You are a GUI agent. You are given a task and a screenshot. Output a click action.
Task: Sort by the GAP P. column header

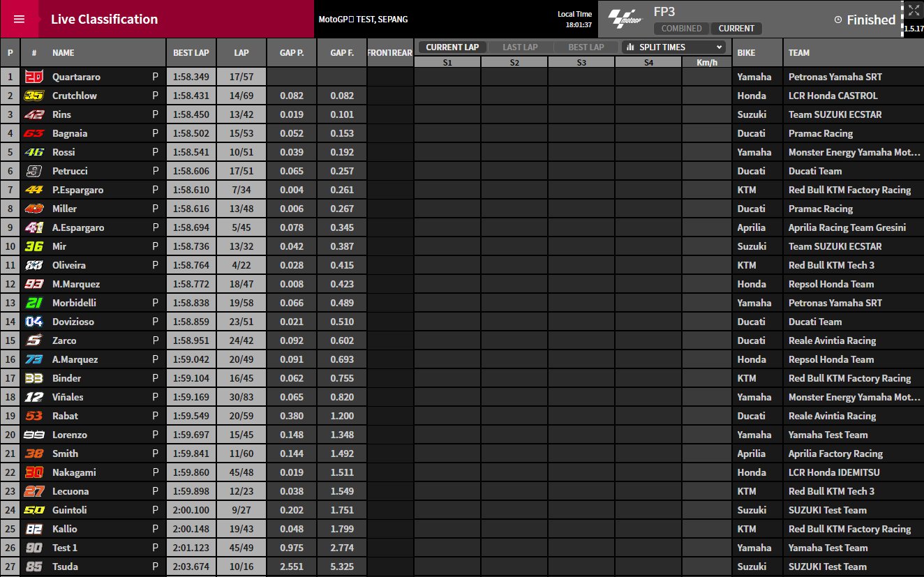coord(292,53)
